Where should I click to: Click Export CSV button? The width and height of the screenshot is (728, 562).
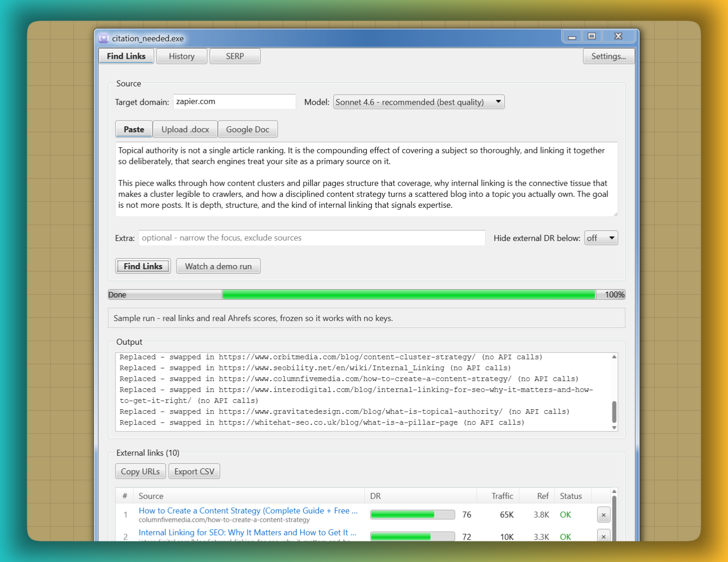click(194, 472)
